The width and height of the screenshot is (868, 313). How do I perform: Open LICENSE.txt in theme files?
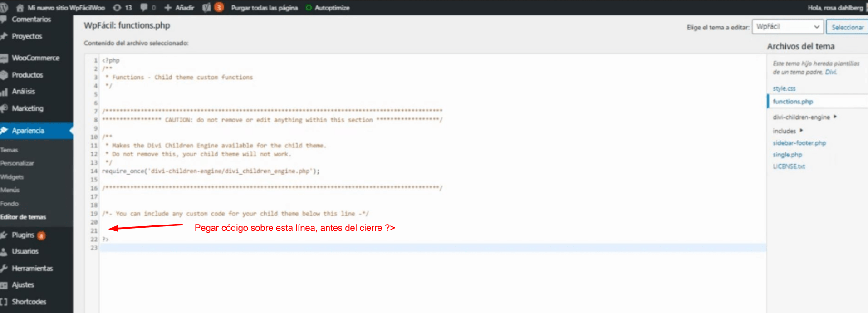789,166
